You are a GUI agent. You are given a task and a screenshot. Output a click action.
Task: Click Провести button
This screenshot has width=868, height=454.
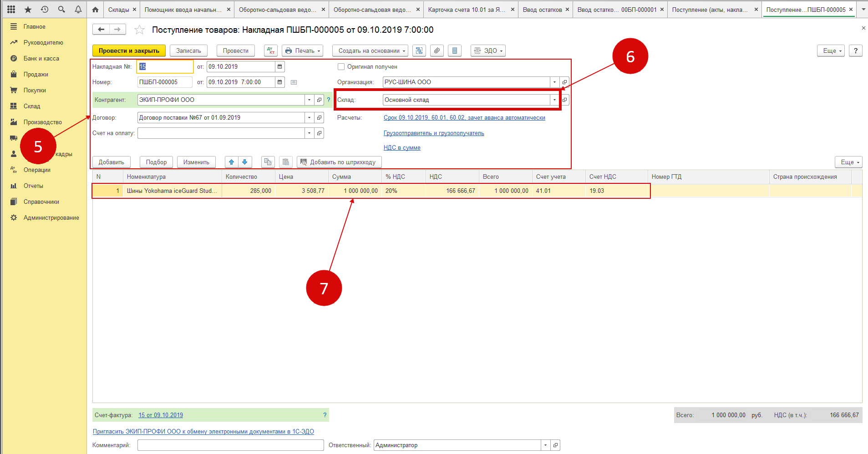click(x=235, y=50)
